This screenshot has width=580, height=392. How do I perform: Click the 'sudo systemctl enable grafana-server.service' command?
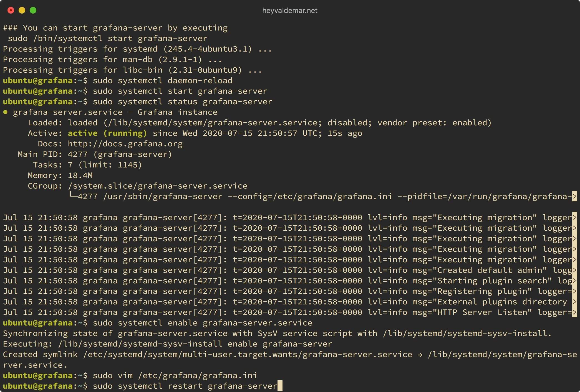click(202, 323)
